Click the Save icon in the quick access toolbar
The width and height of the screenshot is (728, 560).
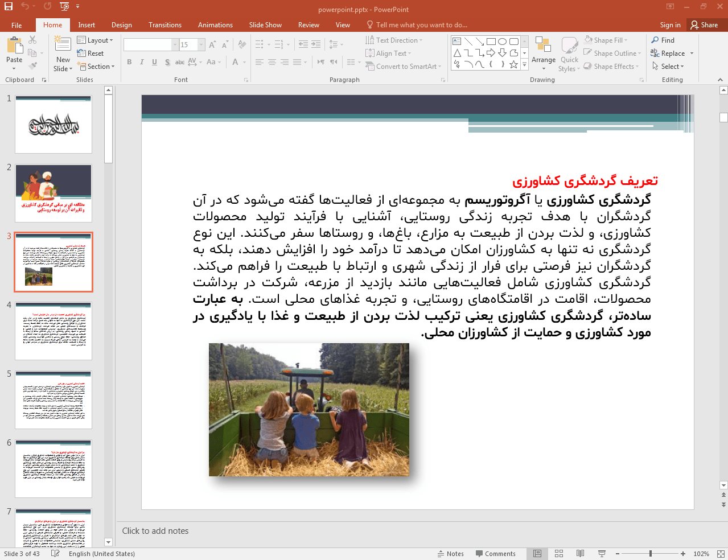[9, 6]
